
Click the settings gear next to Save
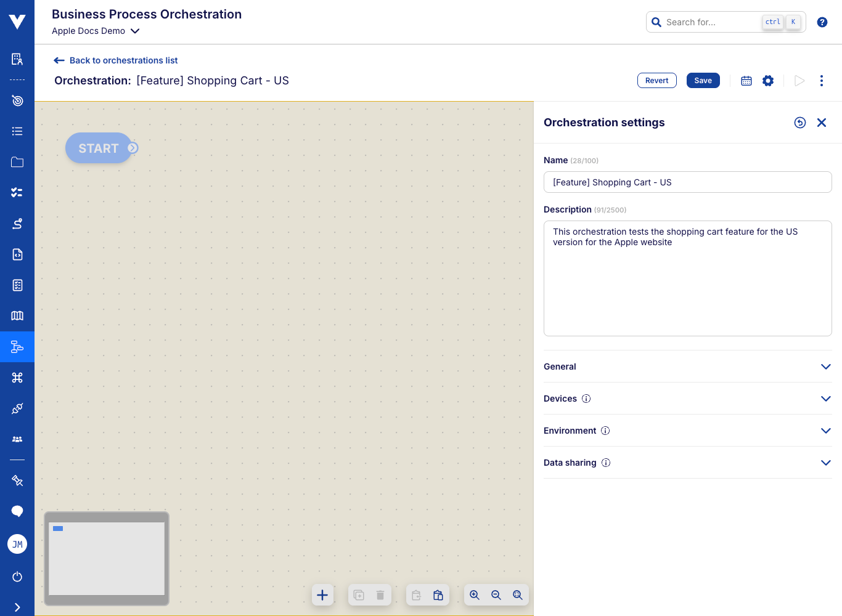pyautogui.click(x=767, y=80)
